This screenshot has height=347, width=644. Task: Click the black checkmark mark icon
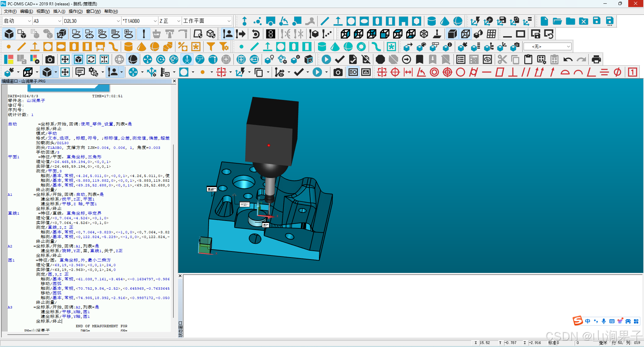coord(340,60)
